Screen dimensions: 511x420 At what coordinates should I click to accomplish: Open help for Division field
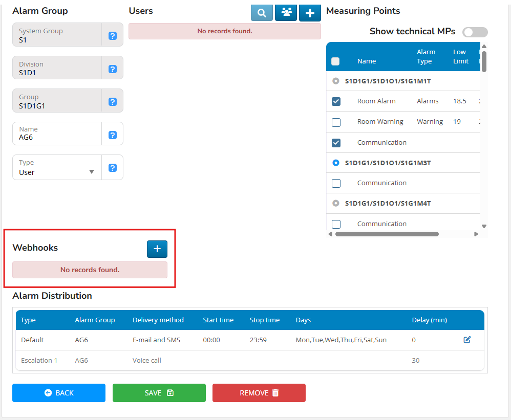(x=113, y=69)
